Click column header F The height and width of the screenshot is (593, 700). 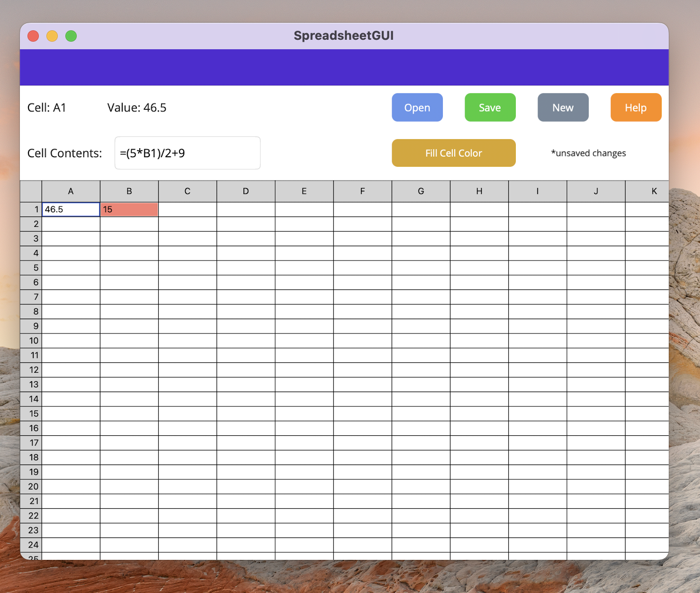tap(362, 191)
